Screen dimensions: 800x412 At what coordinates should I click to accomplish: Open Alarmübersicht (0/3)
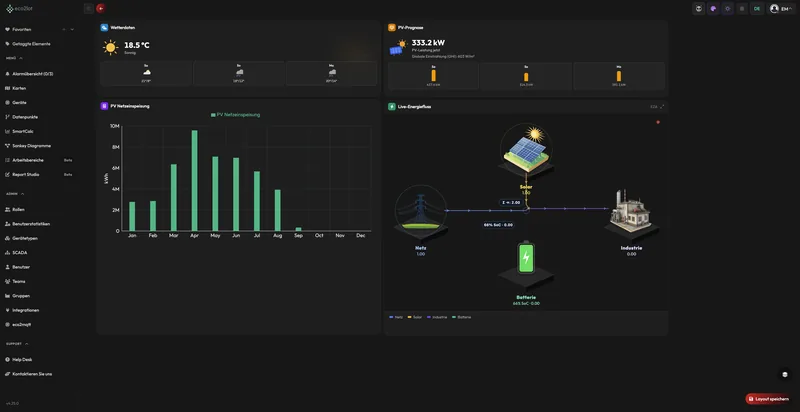[32, 74]
